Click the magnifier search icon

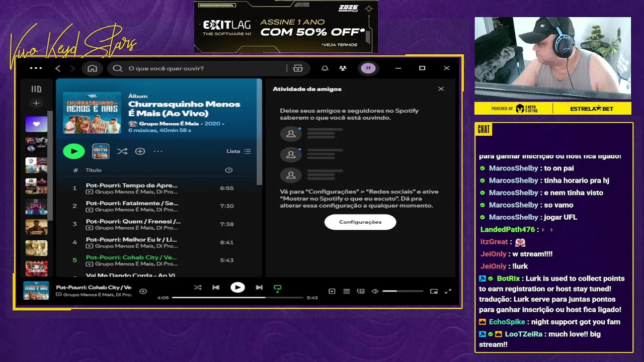118,68
